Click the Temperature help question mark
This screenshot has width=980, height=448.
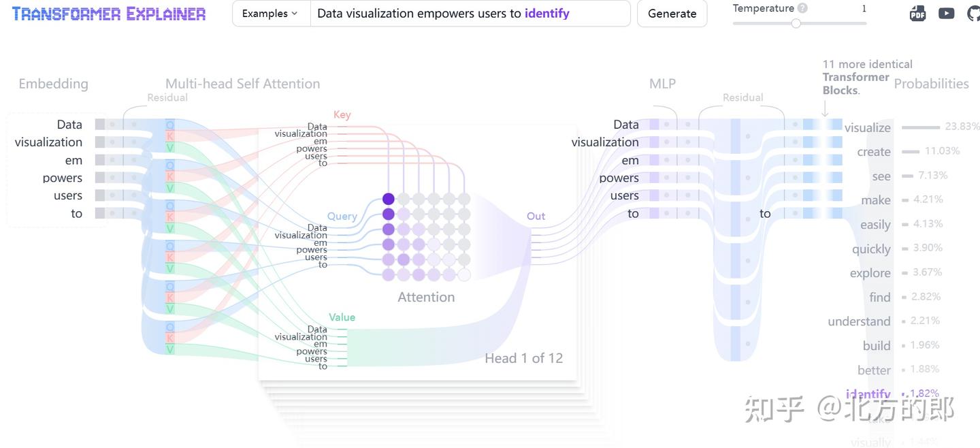[802, 8]
